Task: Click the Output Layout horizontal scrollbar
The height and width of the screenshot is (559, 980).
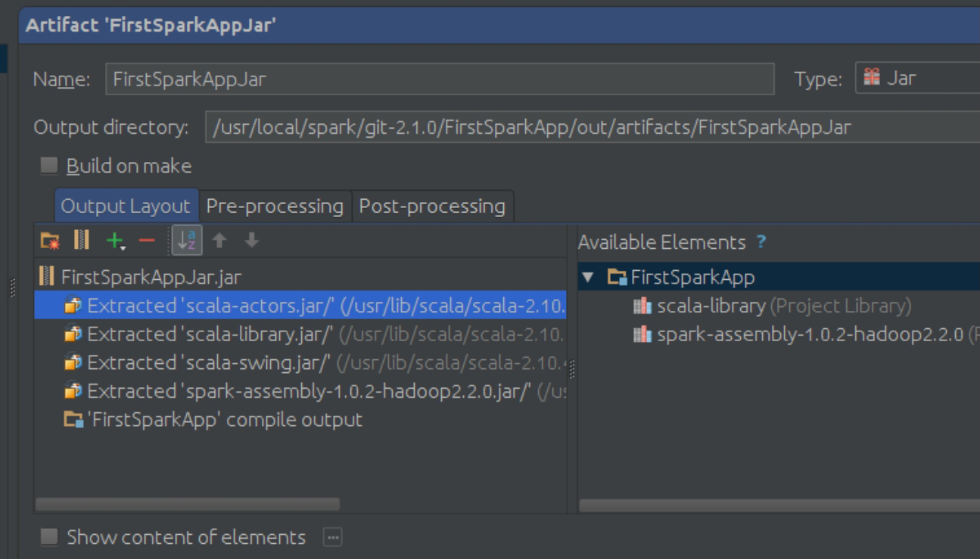Action: (188, 504)
